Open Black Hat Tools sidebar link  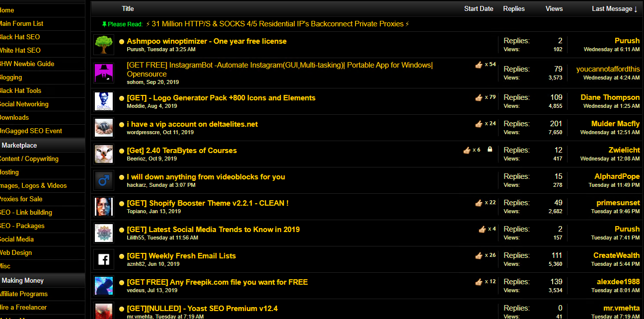[x=20, y=90]
